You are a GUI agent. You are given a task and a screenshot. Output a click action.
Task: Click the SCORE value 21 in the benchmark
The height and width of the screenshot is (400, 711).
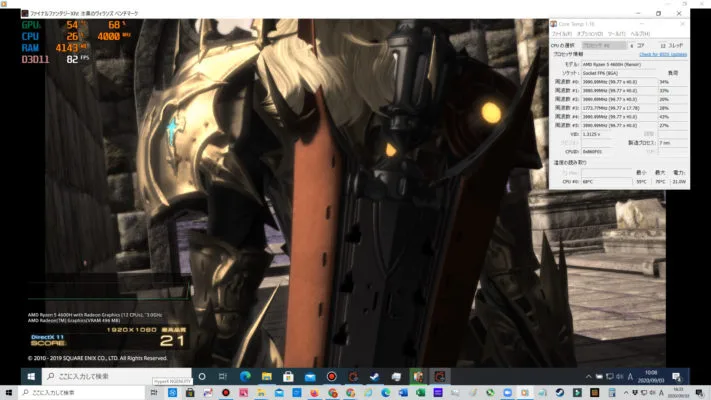click(172, 341)
